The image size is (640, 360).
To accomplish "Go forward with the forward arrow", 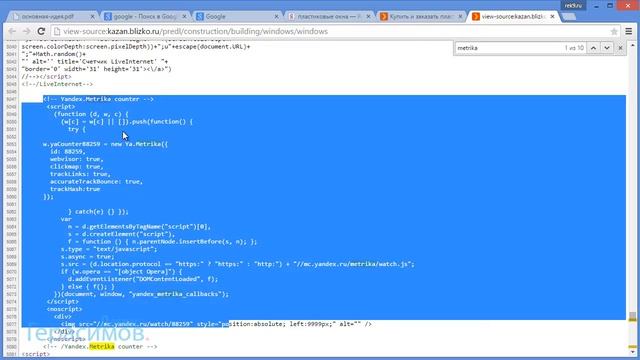I will 27,31.
